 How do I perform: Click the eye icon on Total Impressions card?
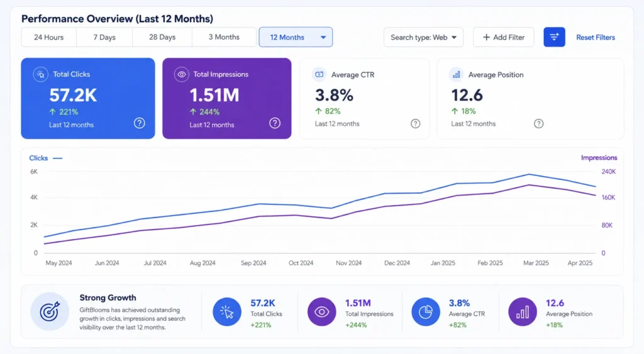pos(181,74)
